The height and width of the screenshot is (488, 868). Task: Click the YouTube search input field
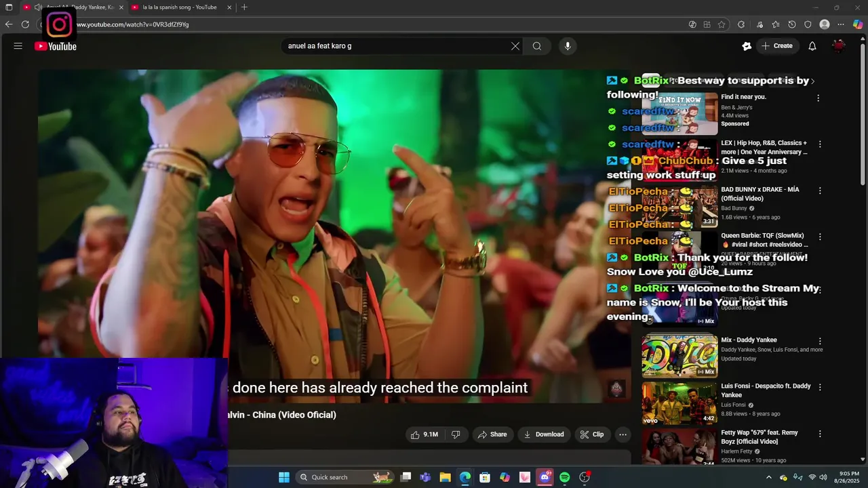(x=397, y=46)
